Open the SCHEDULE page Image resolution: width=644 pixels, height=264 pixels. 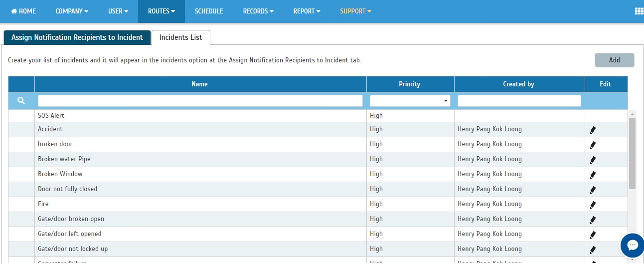pyautogui.click(x=209, y=11)
